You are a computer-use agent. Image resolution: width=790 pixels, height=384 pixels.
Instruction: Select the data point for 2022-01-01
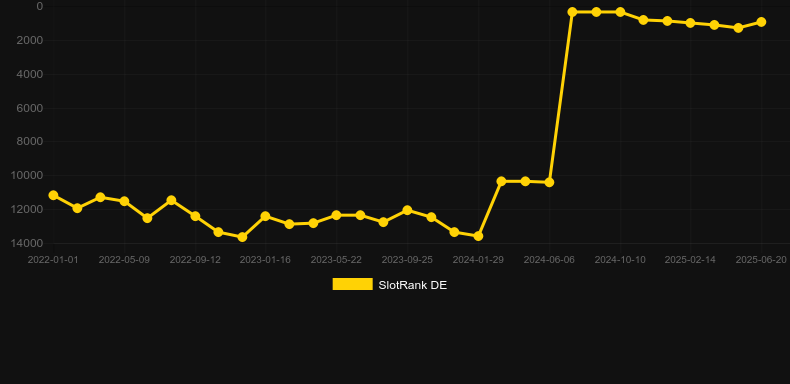(x=53, y=196)
